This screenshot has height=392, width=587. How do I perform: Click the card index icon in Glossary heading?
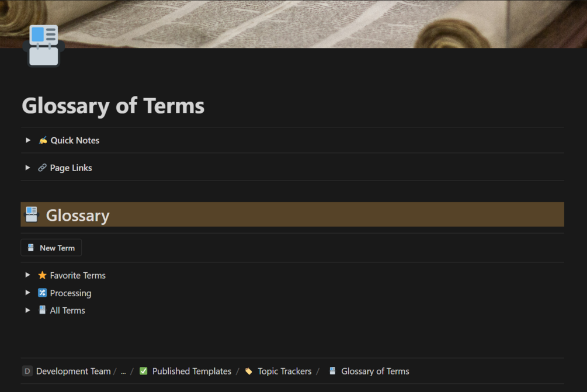point(32,214)
